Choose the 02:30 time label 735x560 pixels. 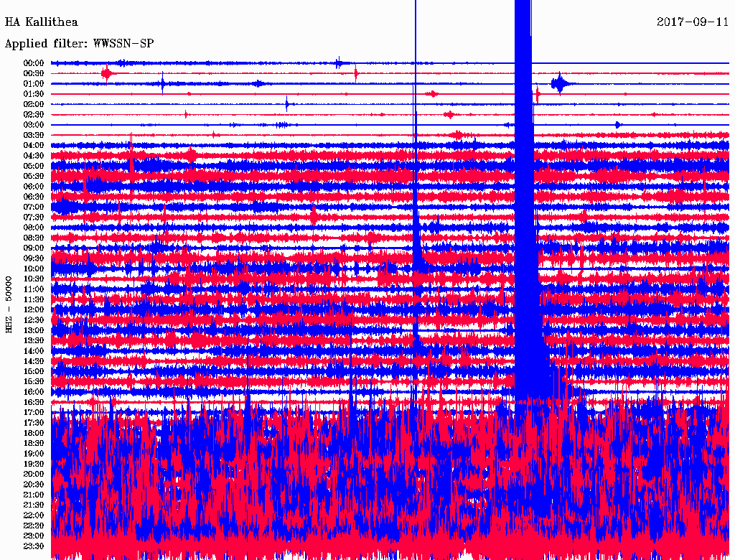[34, 114]
